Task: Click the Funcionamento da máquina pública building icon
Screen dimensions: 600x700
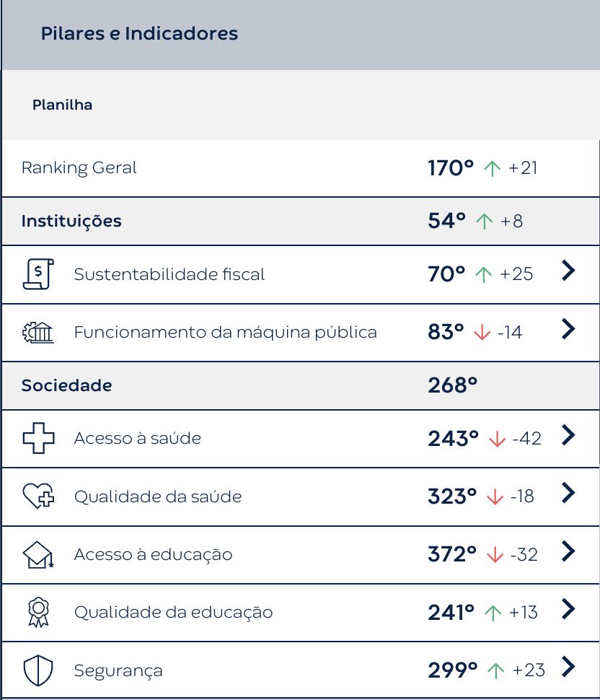Action: point(38,333)
